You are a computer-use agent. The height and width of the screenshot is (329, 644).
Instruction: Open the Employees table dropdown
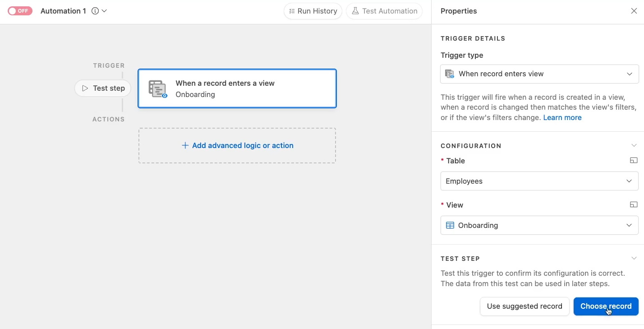pyautogui.click(x=539, y=181)
